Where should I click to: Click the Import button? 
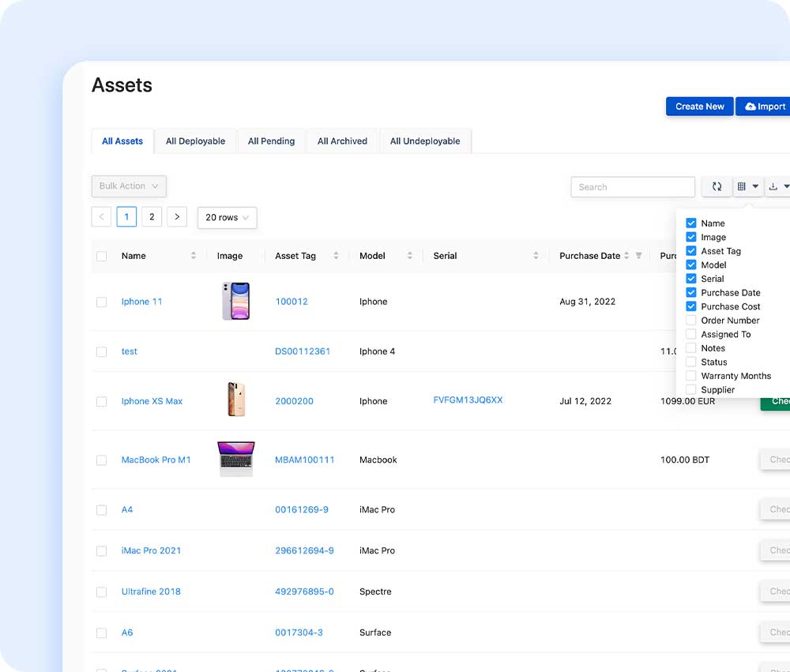763,107
